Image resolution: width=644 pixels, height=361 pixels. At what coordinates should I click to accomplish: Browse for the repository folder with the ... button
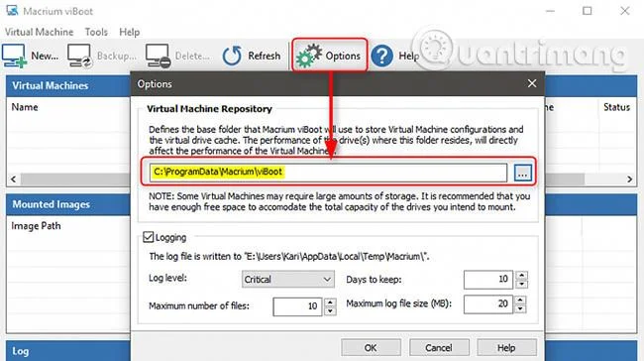click(x=522, y=173)
